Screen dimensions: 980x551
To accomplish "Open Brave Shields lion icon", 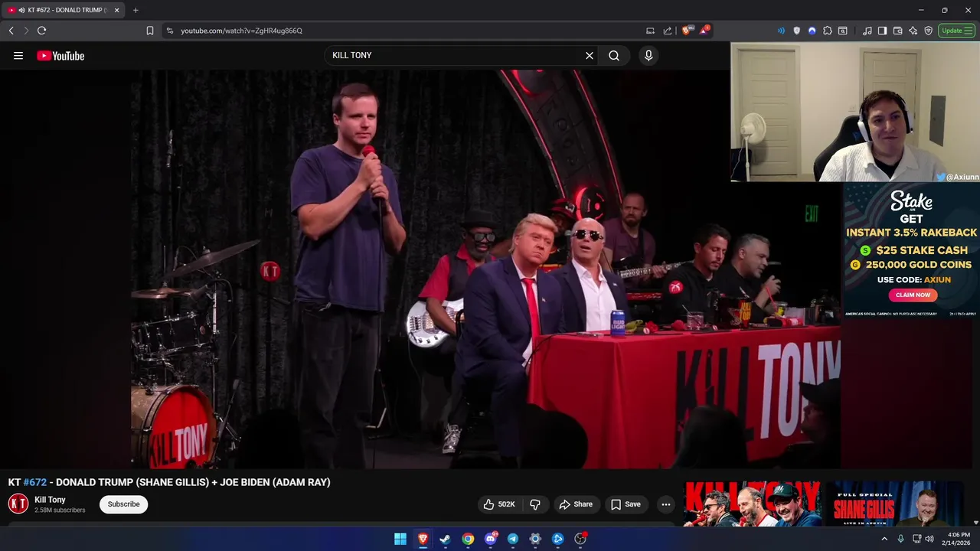I will click(x=687, y=31).
